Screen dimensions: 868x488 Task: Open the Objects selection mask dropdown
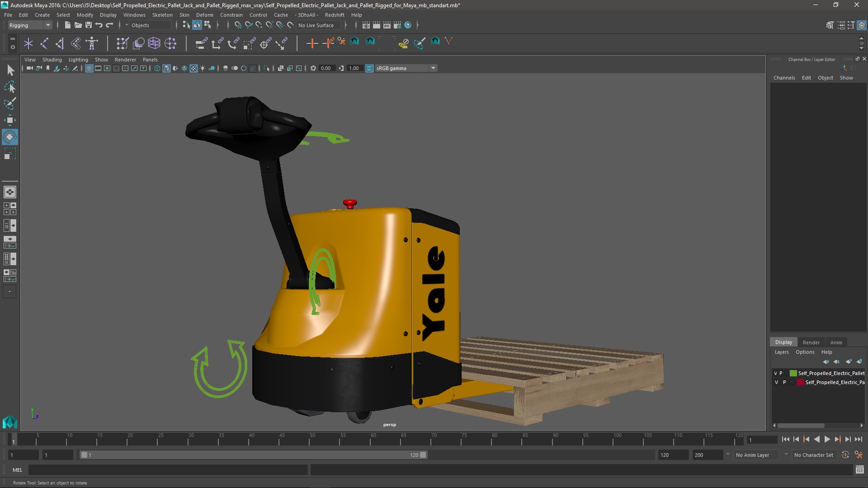149,25
